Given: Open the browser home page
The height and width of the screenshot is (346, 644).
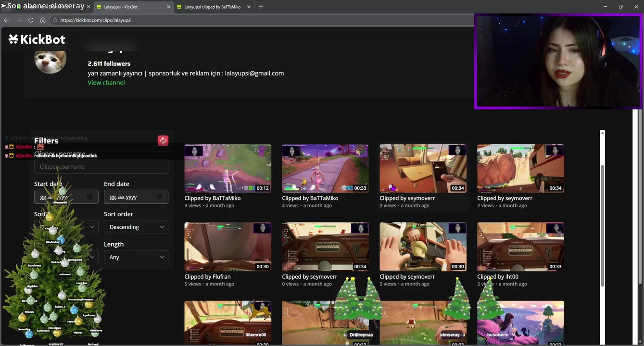Looking at the screenshot, I should click(x=43, y=20).
